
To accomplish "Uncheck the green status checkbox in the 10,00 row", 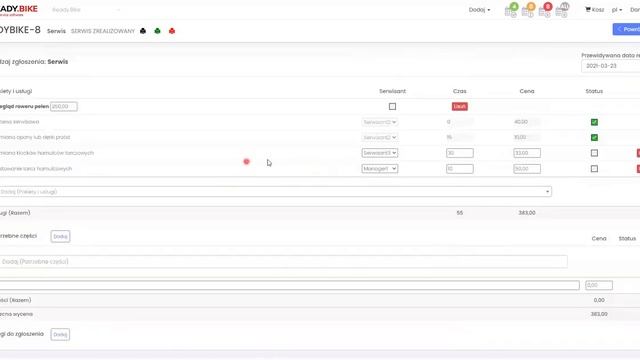I will pyautogui.click(x=594, y=138).
